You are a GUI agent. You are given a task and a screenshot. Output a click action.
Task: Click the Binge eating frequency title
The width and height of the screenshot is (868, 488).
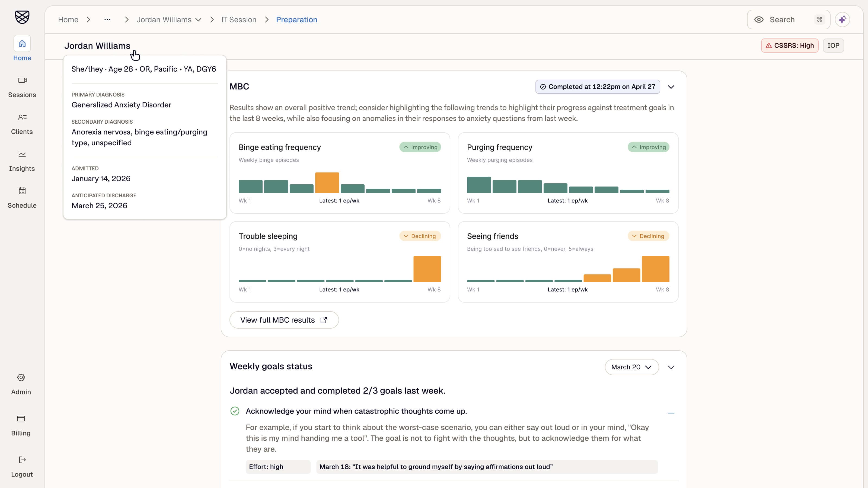tap(280, 147)
